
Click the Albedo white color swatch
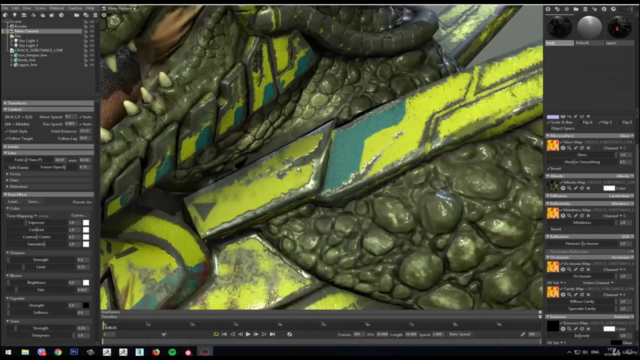pos(609,188)
